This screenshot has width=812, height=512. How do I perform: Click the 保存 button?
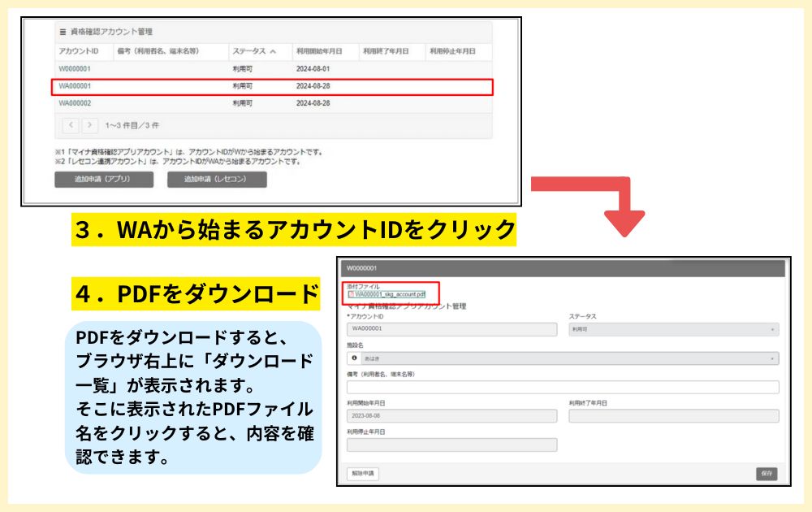tap(767, 474)
